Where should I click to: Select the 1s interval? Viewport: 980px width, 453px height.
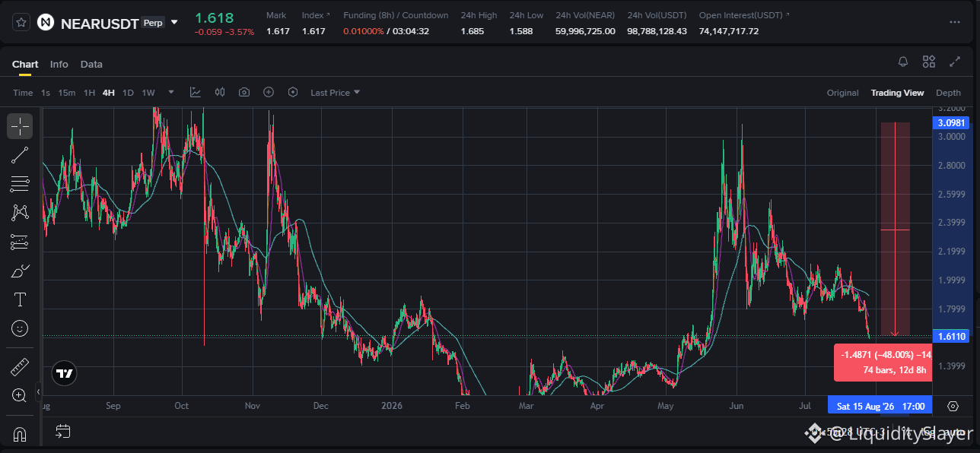46,93
